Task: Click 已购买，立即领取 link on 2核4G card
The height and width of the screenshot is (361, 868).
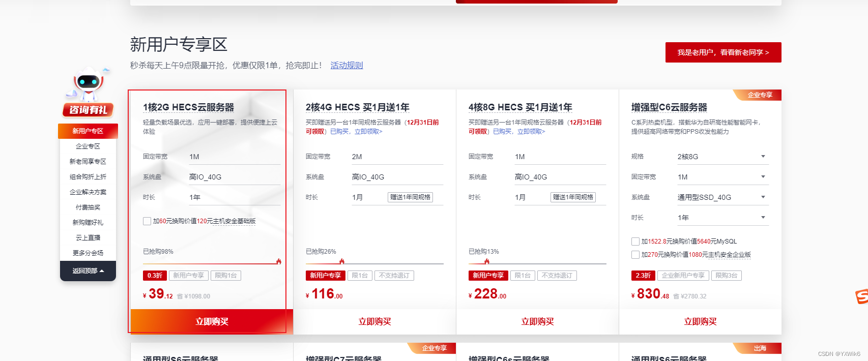Action: (356, 132)
